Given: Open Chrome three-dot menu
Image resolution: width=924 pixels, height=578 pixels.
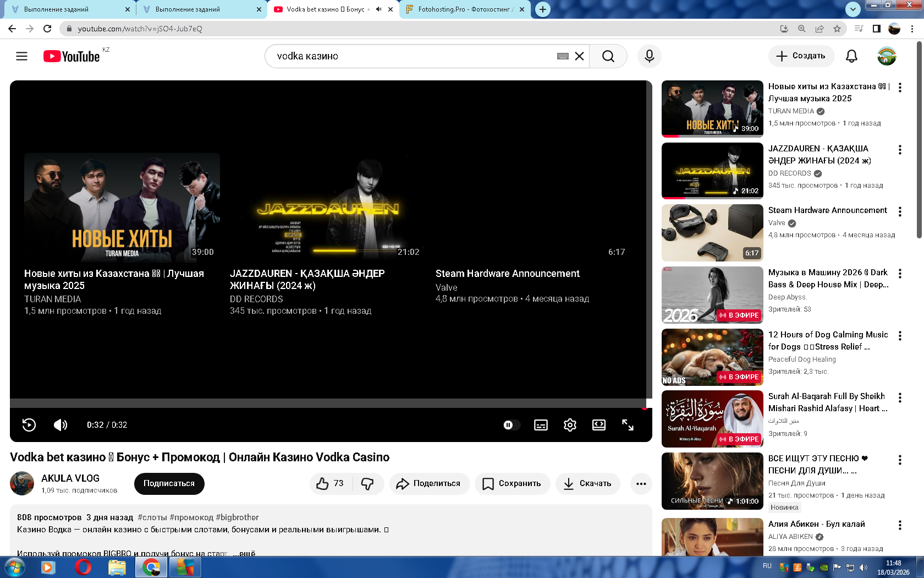Looking at the screenshot, I should (912, 29).
